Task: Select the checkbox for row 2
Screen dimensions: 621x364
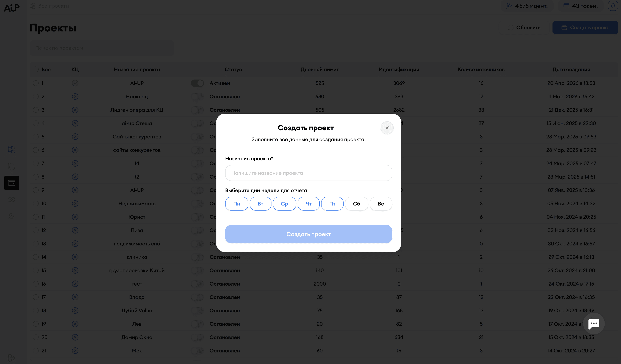Action: click(x=36, y=96)
